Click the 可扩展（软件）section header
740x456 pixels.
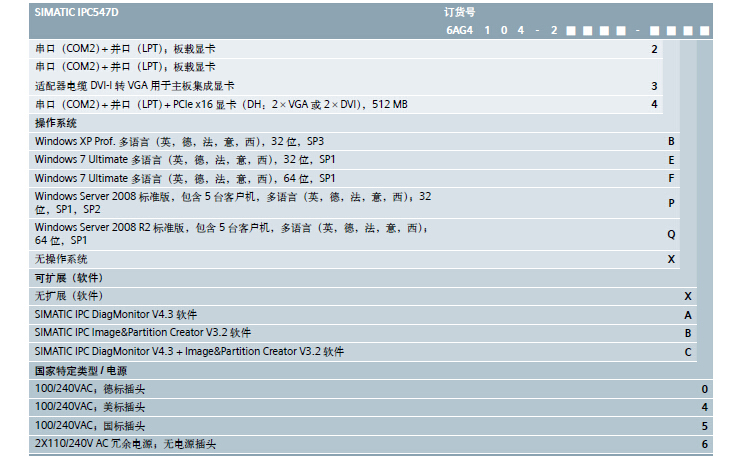click(69, 278)
